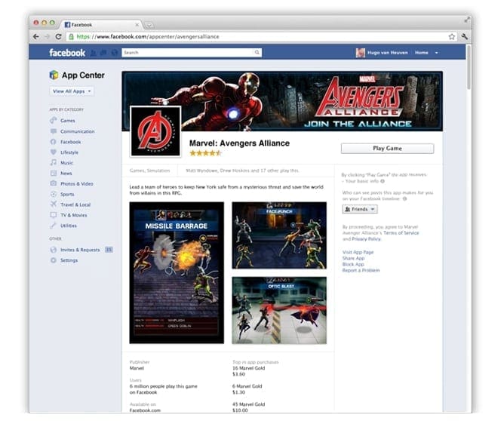Image resolution: width=504 pixels, height=421 pixels.
Task: Click the Marvel Avengers app logo icon
Action: (x=155, y=132)
